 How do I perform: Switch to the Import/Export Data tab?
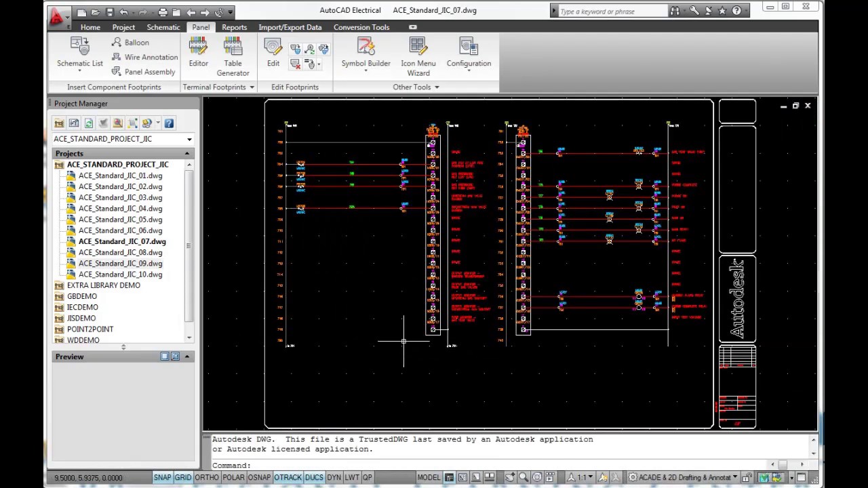(290, 27)
